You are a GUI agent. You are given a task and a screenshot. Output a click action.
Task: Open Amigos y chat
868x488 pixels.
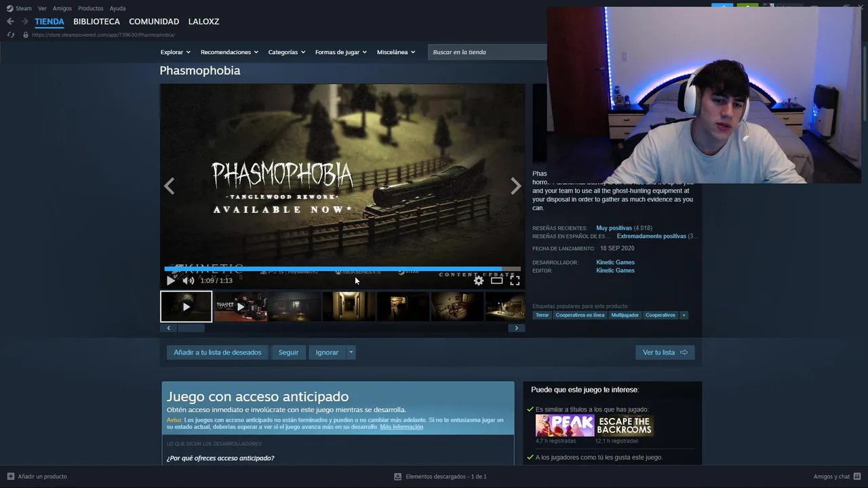coord(837,476)
